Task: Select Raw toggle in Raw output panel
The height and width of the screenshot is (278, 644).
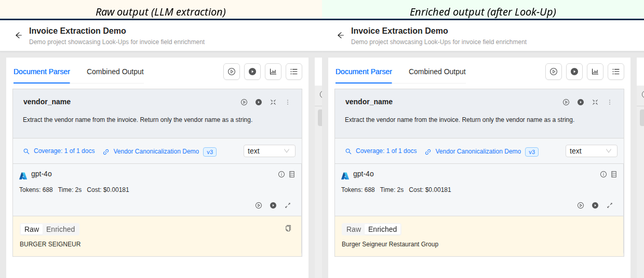Action: pyautogui.click(x=32, y=229)
